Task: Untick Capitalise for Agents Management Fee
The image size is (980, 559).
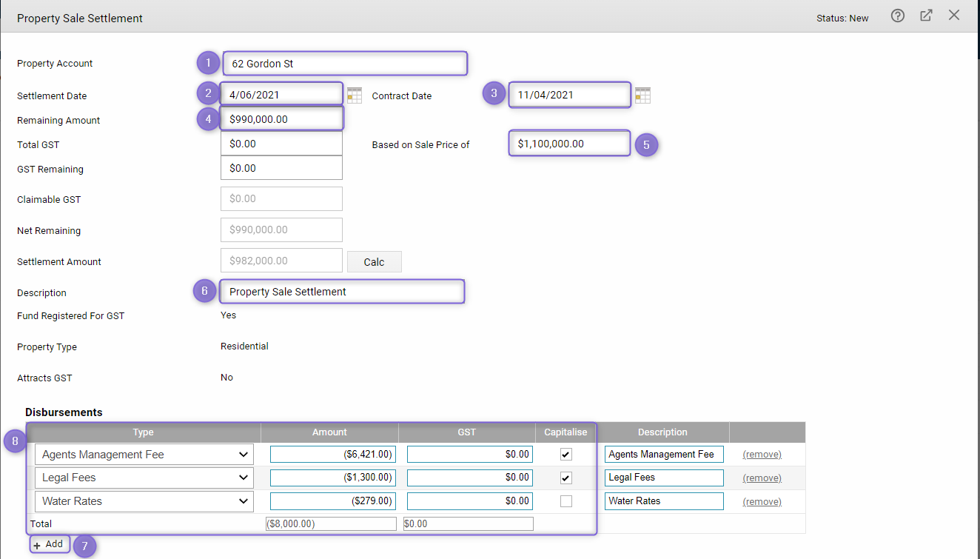Action: [566, 455]
